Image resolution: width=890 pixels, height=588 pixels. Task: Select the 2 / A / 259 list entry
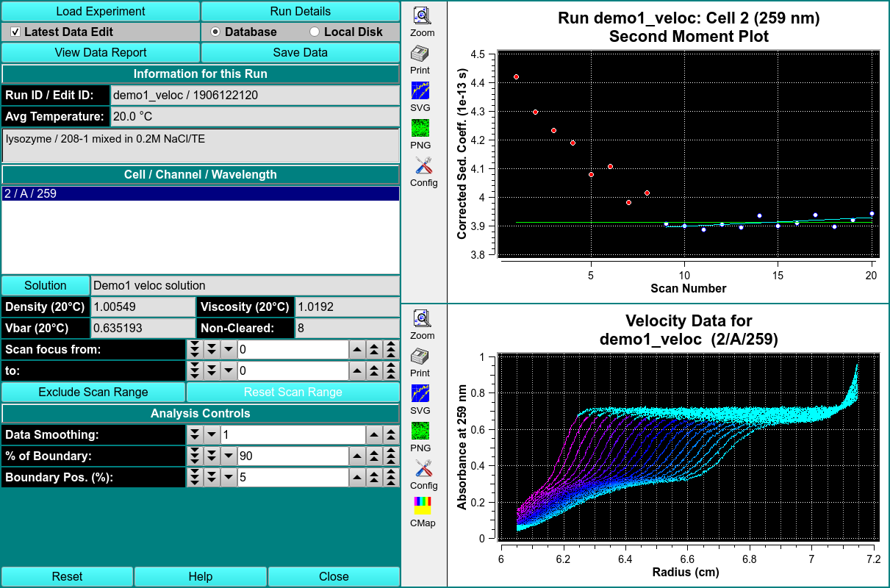pyautogui.click(x=200, y=194)
